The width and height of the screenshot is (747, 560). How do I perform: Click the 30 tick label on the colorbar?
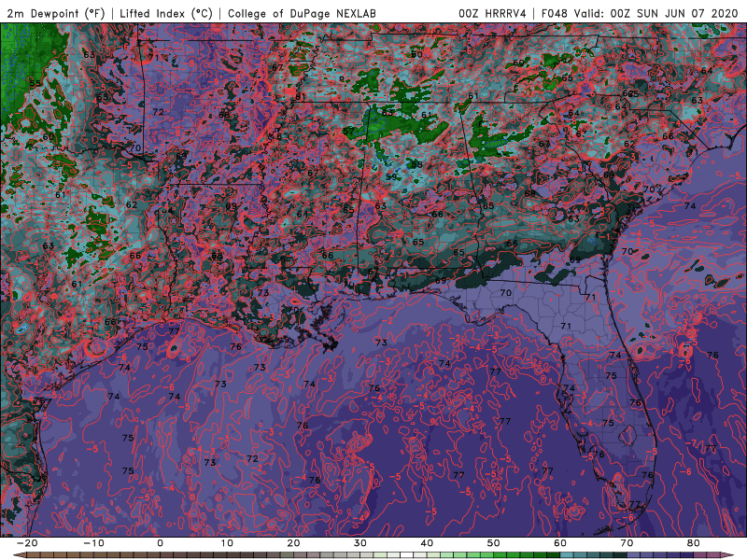[x=360, y=543]
